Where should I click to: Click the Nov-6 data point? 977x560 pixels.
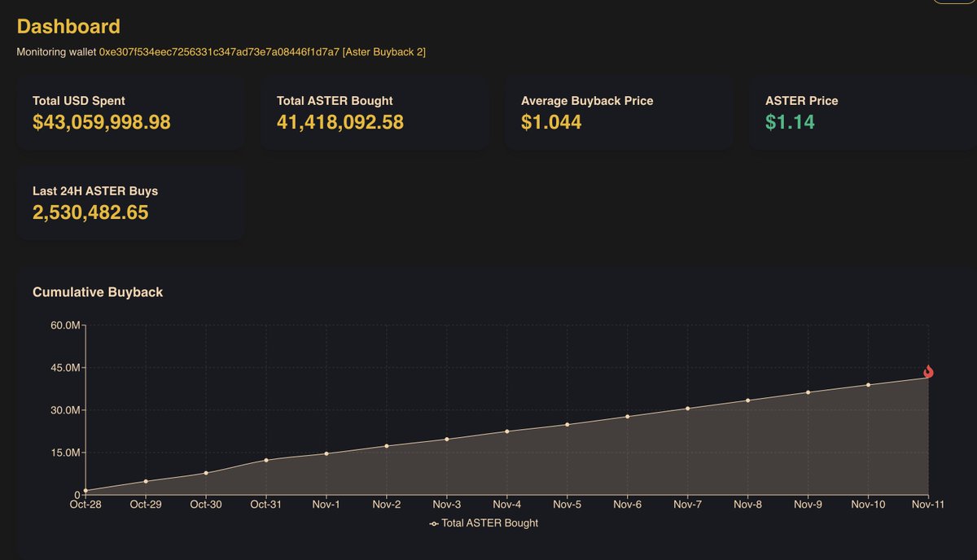[x=628, y=416]
